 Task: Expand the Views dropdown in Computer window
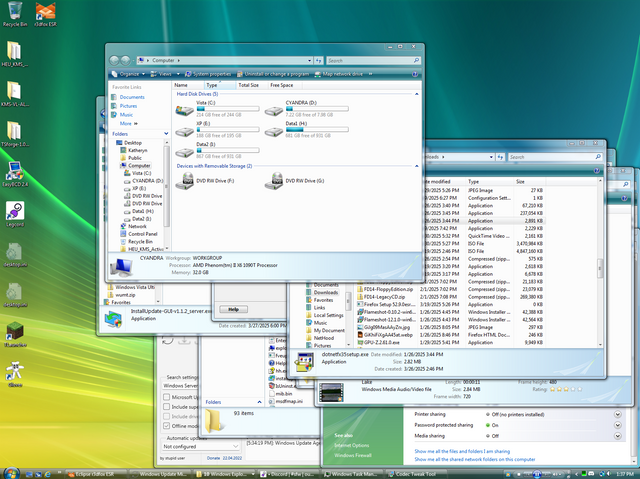tap(164, 74)
